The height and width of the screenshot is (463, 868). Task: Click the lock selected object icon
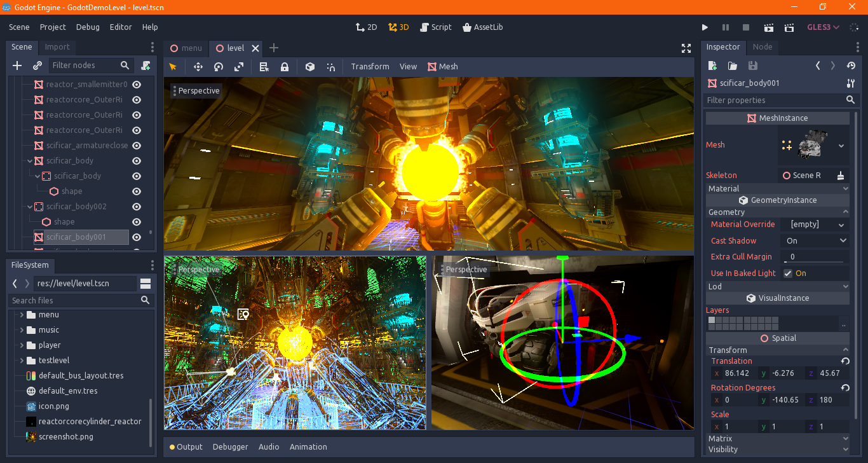(x=285, y=67)
